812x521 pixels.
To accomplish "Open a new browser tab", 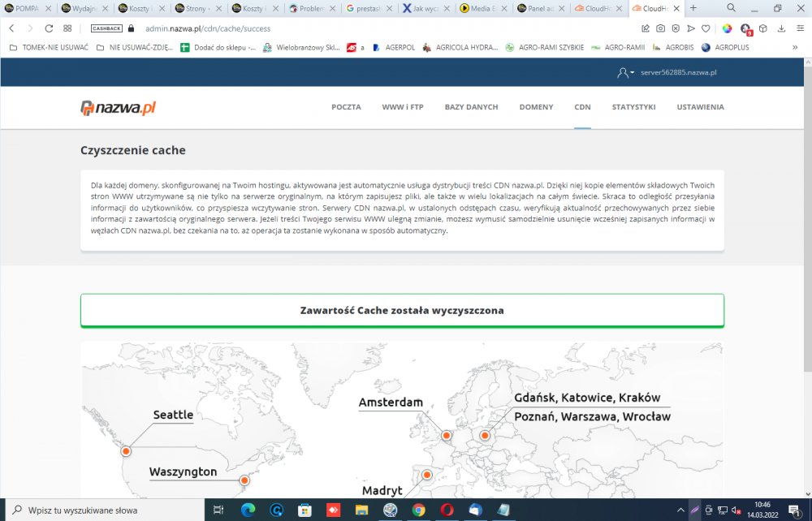I will click(693, 8).
